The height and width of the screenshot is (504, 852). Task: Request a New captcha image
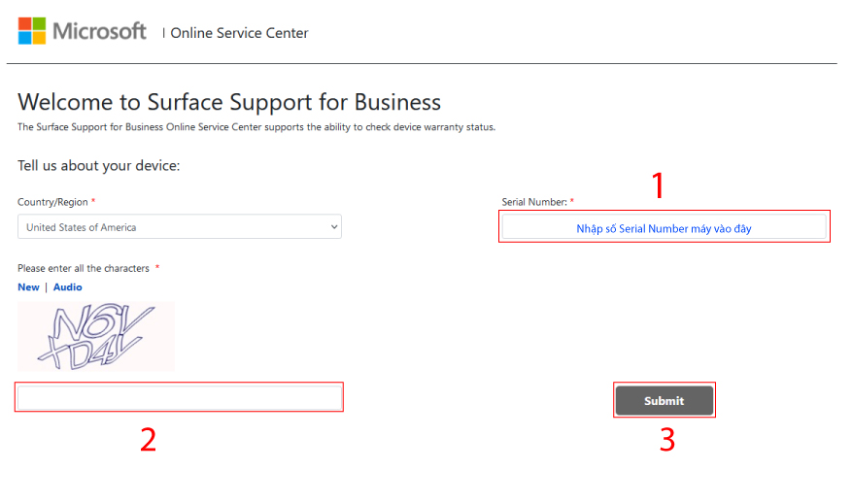(x=28, y=287)
